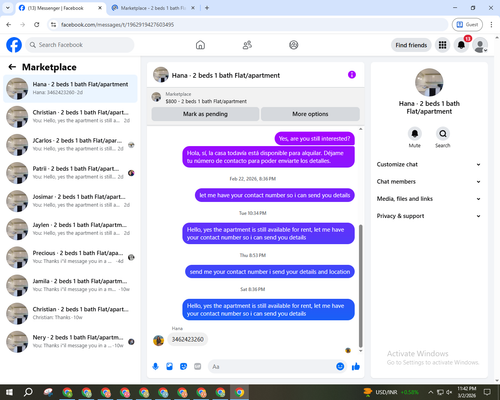Image resolution: width=500 pixels, height=400 pixels.
Task: Open the USD/INR taskbar widget
Action: pyautogui.click(x=391, y=392)
